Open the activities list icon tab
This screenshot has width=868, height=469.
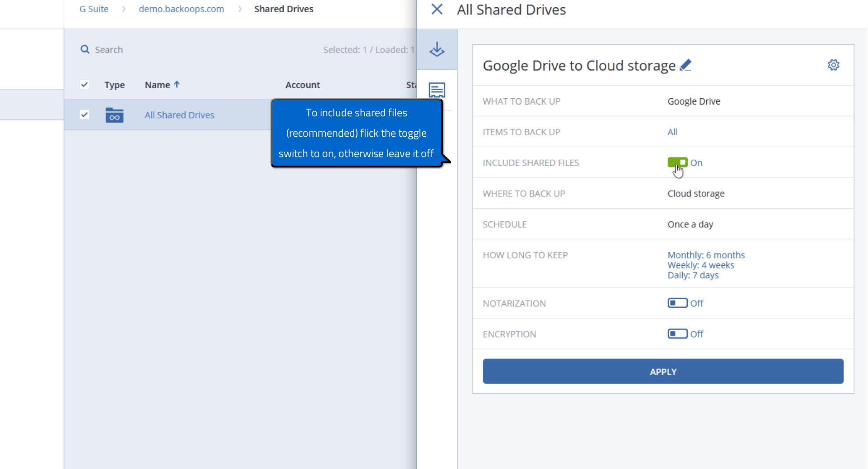(x=437, y=90)
